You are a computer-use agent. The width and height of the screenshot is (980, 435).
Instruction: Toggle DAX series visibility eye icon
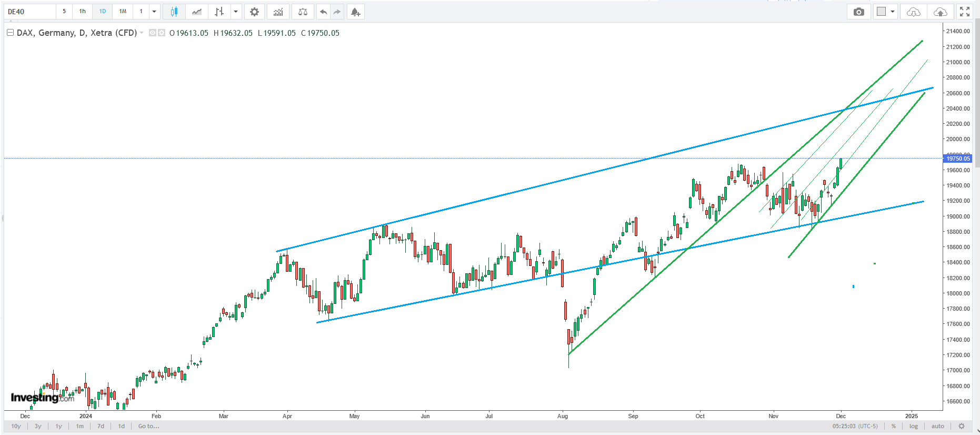(153, 33)
